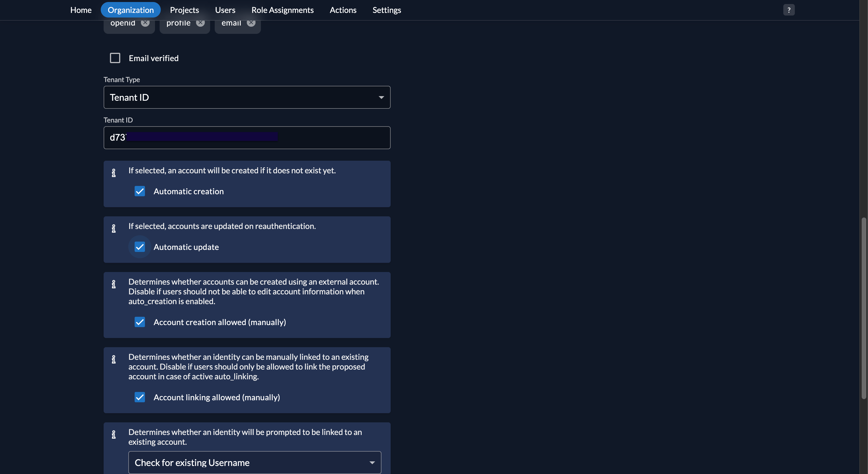Open the Tenant Type dropdown
Viewport: 868px width, 474px height.
(x=247, y=97)
